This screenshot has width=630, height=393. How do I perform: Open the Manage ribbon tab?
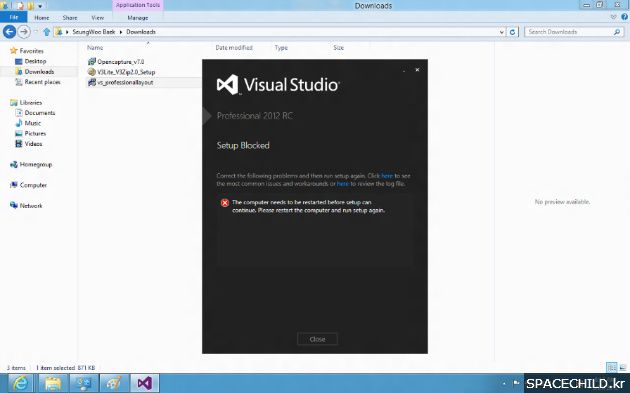tap(138, 18)
